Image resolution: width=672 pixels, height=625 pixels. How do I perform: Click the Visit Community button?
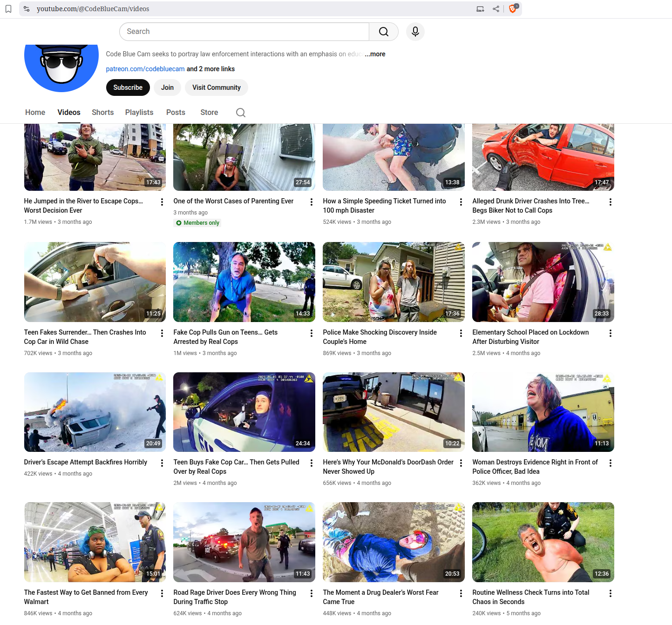coord(217,87)
